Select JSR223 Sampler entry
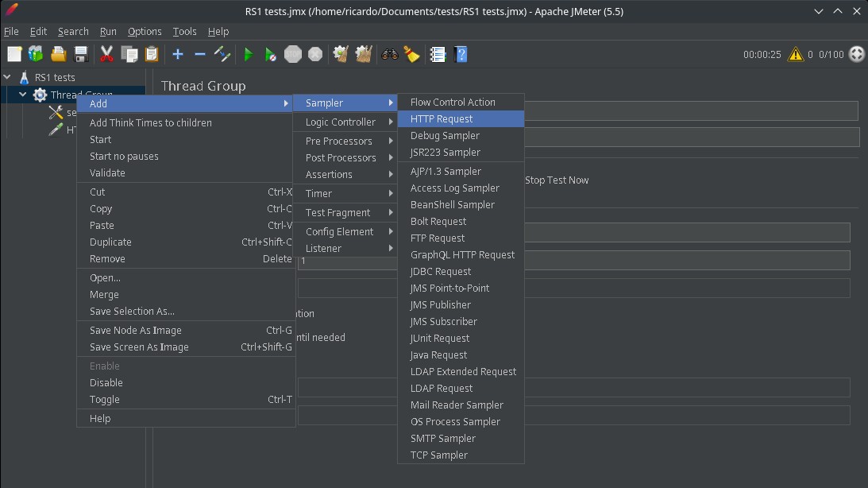The height and width of the screenshot is (488, 868). [x=461, y=152]
